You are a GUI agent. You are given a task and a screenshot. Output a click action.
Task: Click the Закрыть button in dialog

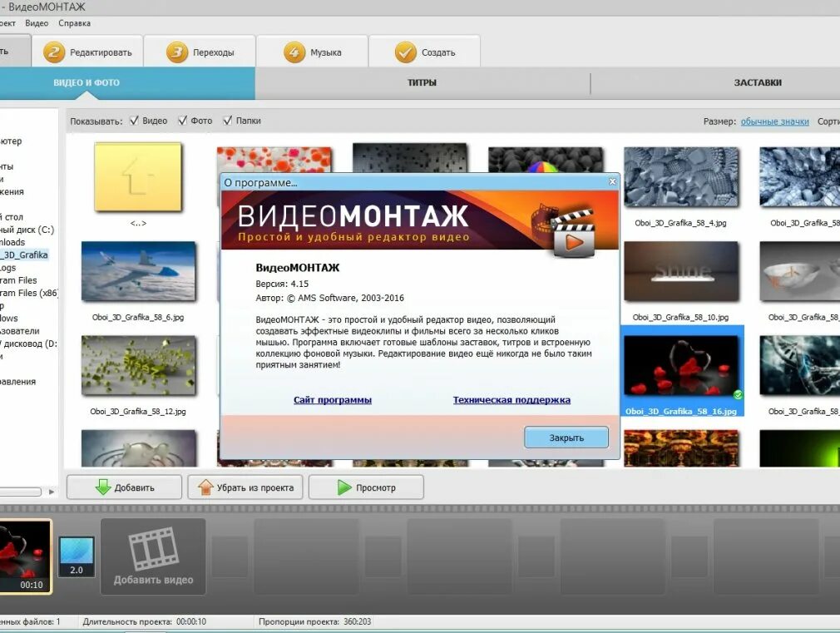click(x=566, y=438)
